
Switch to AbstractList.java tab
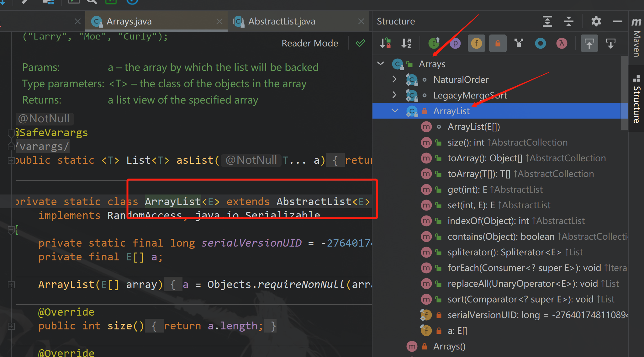click(x=281, y=21)
